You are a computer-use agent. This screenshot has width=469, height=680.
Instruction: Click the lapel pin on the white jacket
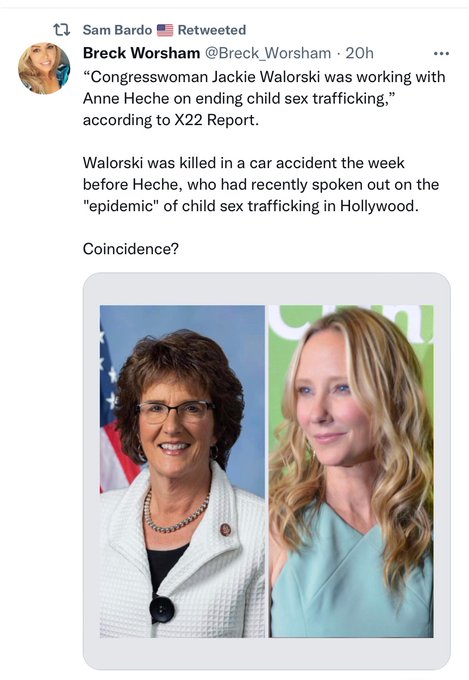225,529
